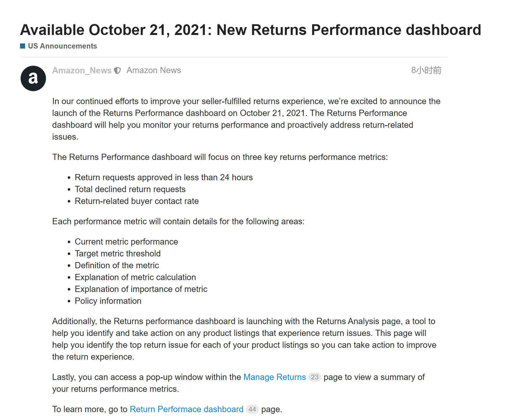
Task: Click the "Policy information" bullet
Action: [x=108, y=301]
